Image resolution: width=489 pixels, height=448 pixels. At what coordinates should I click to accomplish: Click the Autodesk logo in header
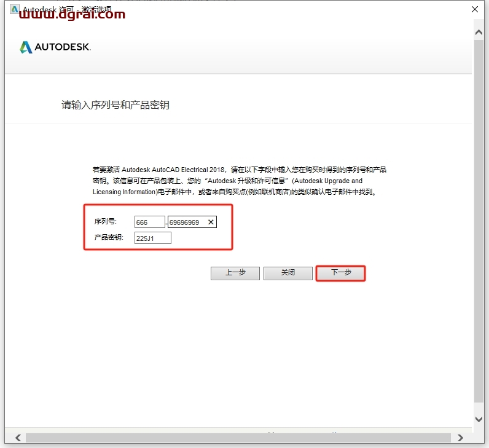55,47
